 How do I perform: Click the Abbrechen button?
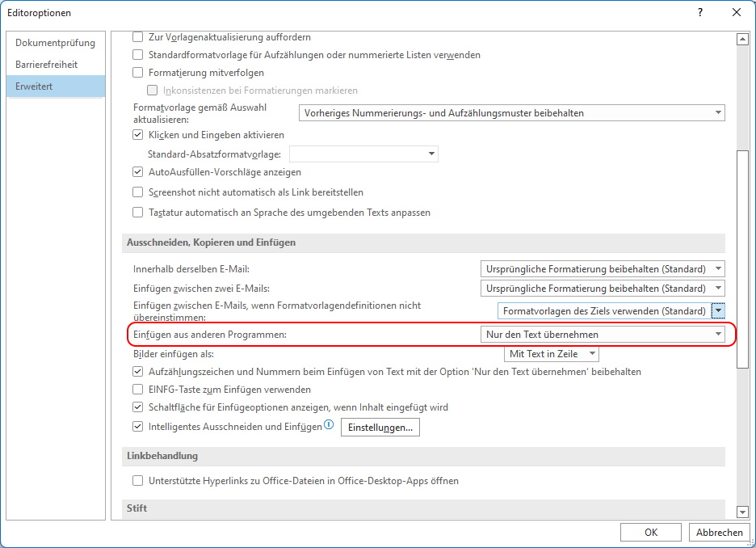coord(719,532)
